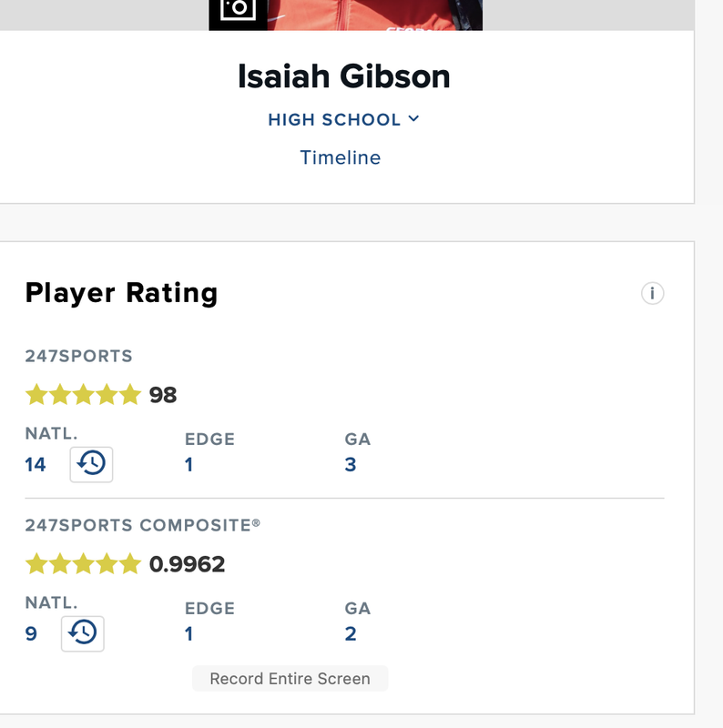Click the Isaiah Gibson name heading
This screenshot has height=728, width=723.
tap(344, 76)
